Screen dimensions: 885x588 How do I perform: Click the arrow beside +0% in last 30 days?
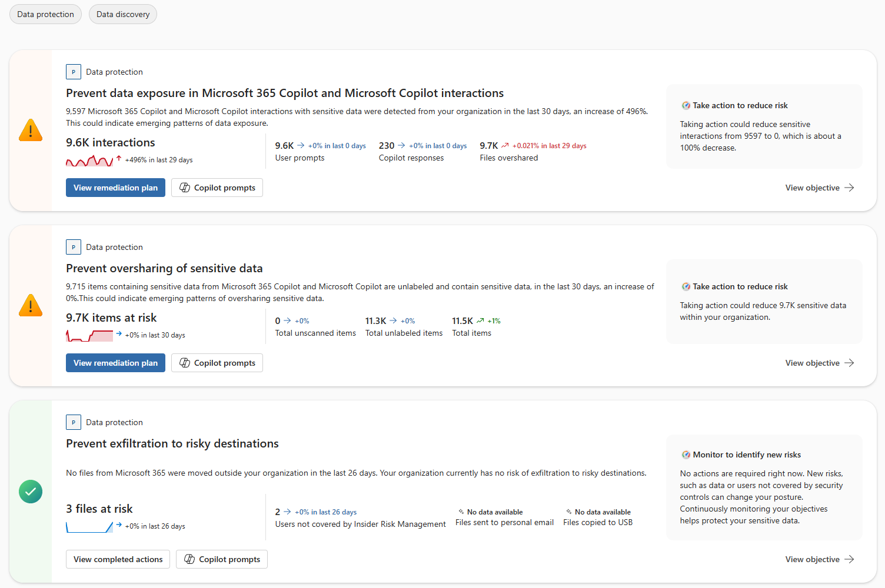[x=119, y=333]
